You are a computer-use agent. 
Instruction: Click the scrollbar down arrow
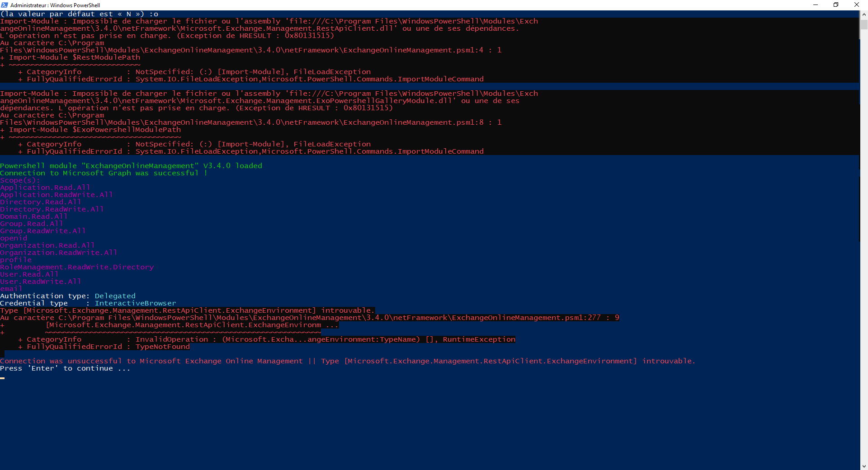pos(864,466)
